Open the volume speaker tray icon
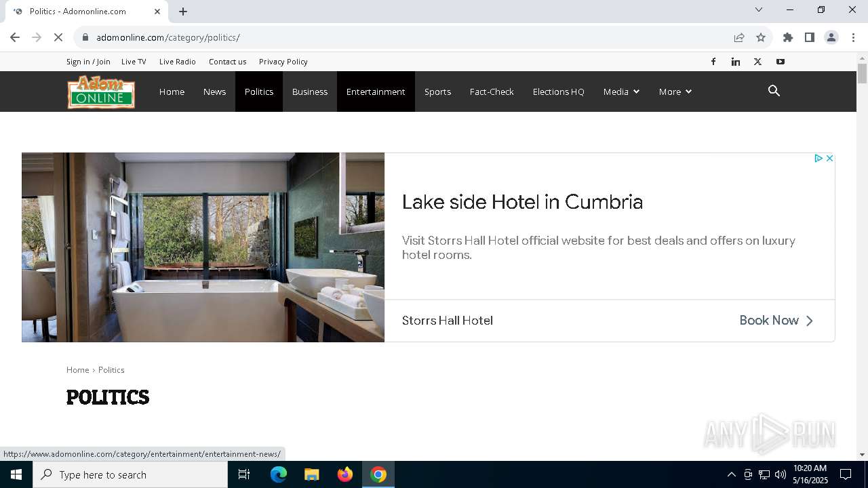The height and width of the screenshot is (488, 868). pyautogui.click(x=781, y=474)
